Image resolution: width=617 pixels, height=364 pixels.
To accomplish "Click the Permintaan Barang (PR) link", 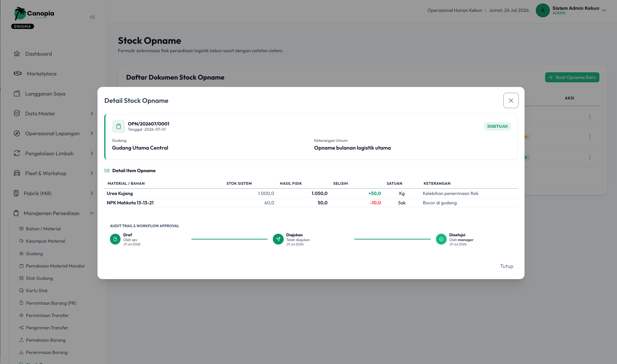I will pyautogui.click(x=51, y=303).
